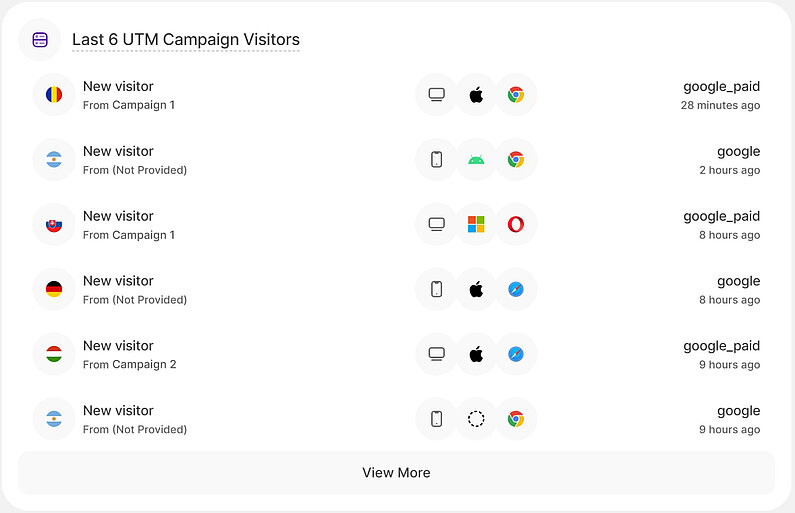Click the Romania flag icon in first row

[x=54, y=95]
